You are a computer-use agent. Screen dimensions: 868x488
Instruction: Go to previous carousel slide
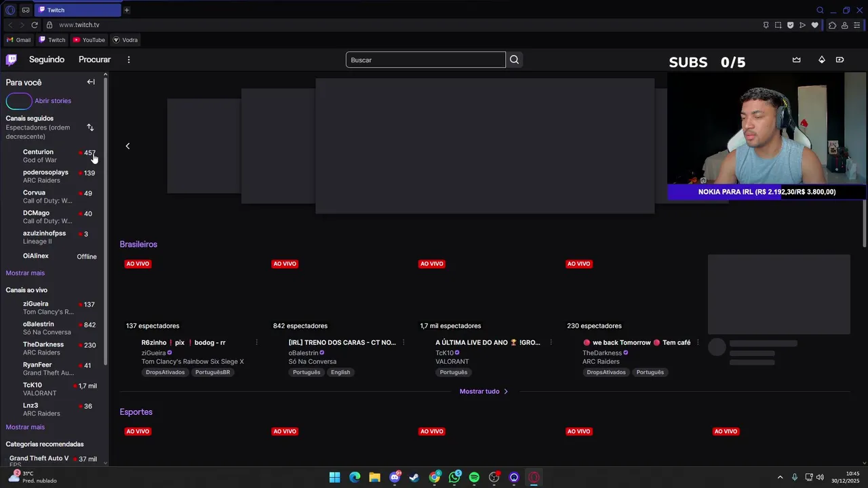point(127,146)
